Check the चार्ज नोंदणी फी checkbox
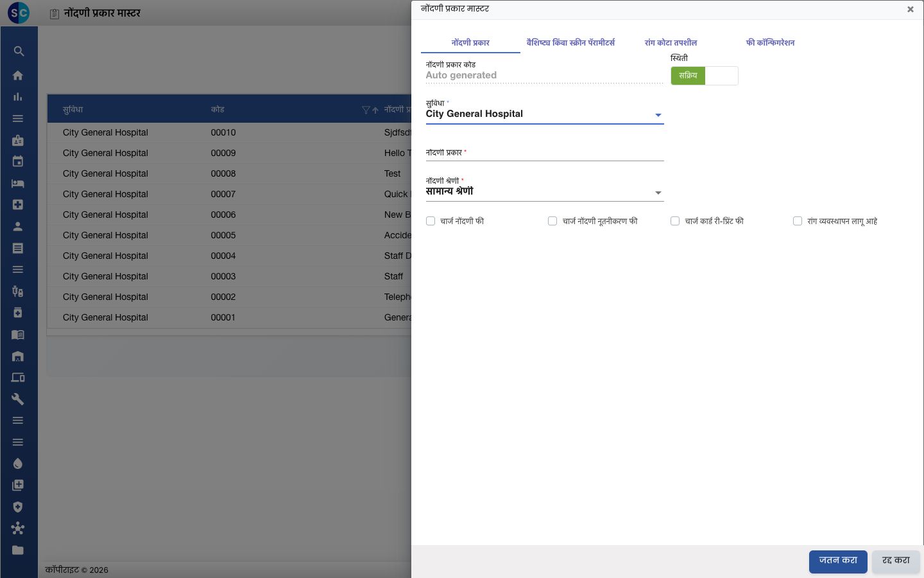The height and width of the screenshot is (578, 924). [x=431, y=221]
